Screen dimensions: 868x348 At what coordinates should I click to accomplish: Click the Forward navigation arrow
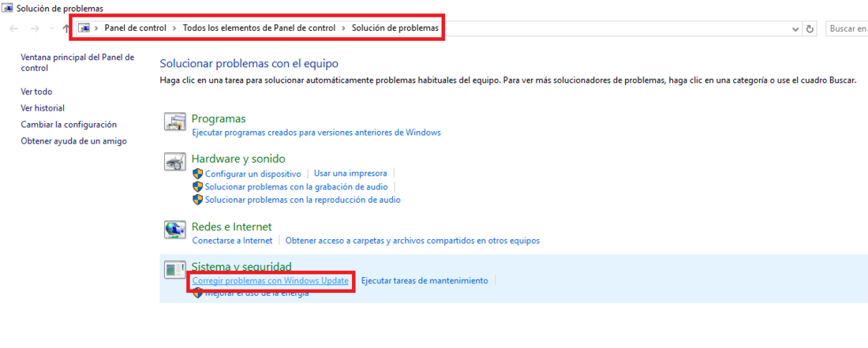[34, 28]
